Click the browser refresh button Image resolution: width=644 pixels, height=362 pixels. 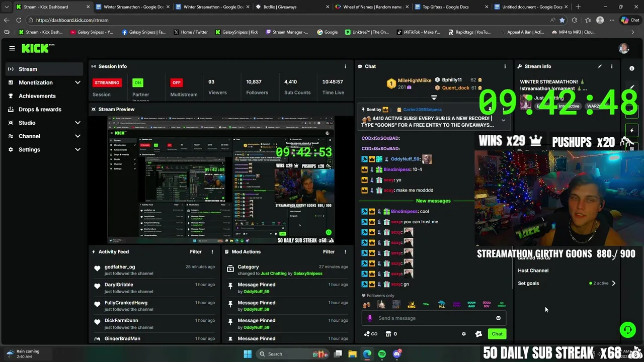click(19, 20)
